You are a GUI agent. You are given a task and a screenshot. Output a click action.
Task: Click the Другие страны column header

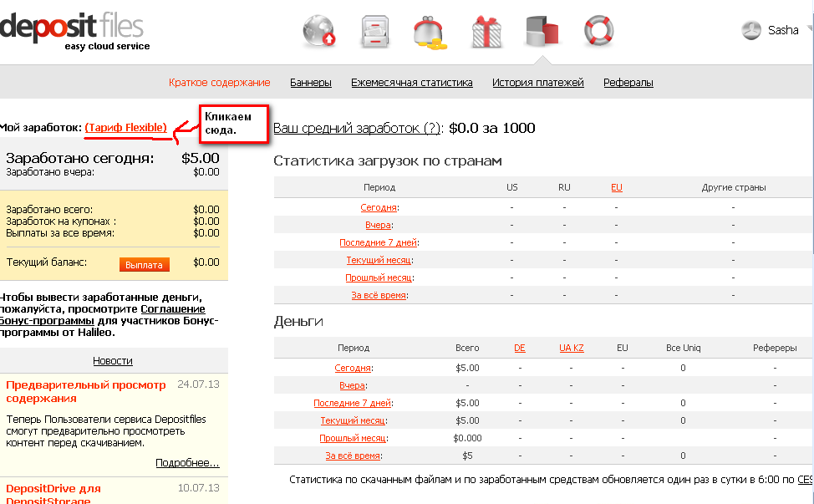click(x=734, y=187)
